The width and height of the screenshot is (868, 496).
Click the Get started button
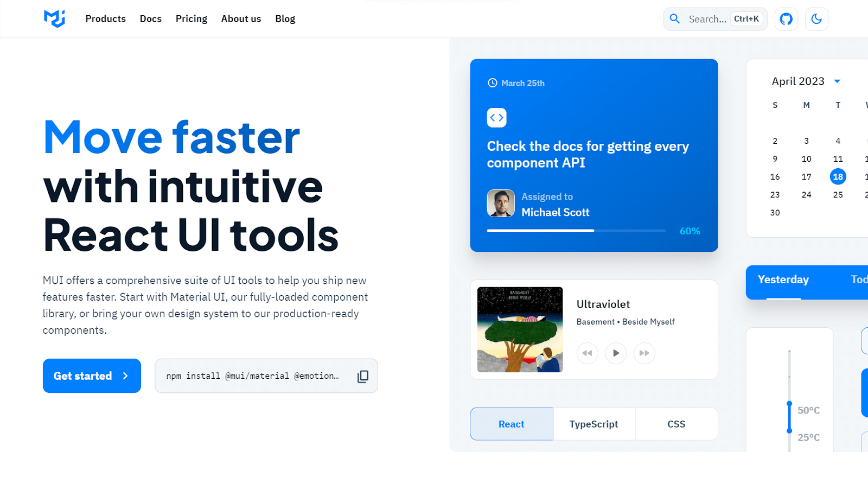pos(92,376)
